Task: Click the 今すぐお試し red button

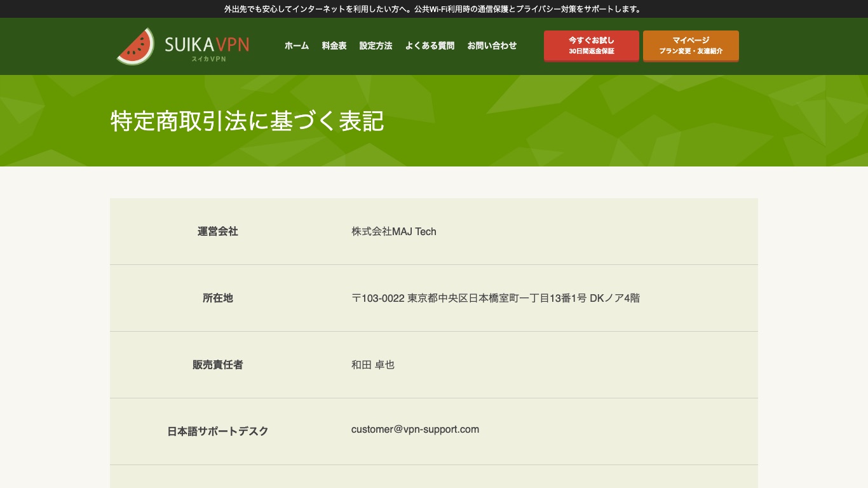Action: pyautogui.click(x=592, y=46)
